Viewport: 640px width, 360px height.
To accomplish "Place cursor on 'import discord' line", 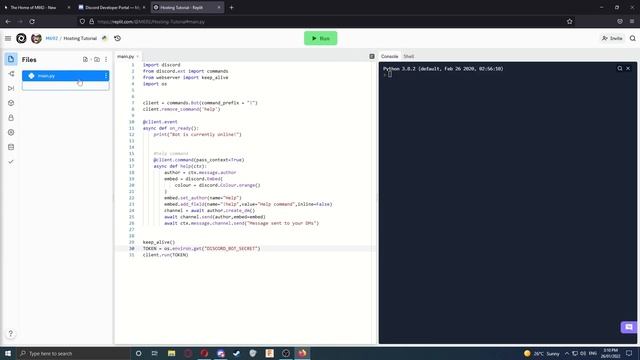I will click(x=161, y=65).
